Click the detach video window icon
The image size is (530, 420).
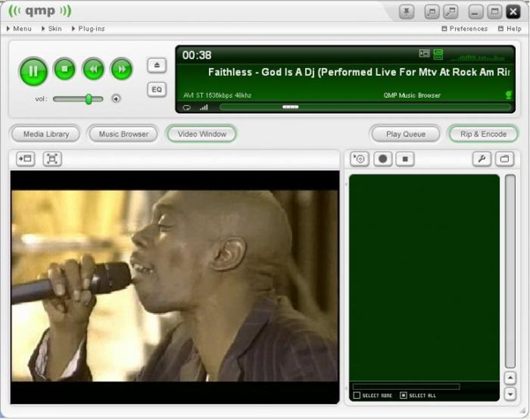[x=25, y=158]
